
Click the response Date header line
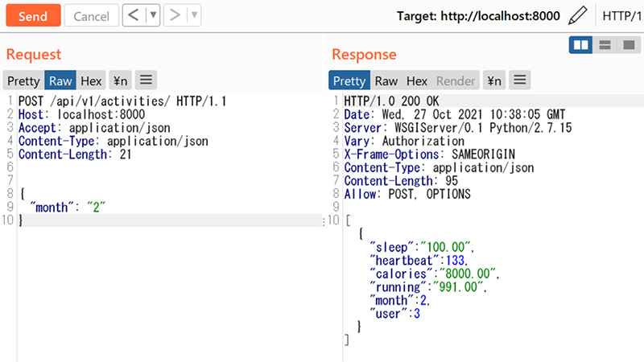[x=455, y=114]
